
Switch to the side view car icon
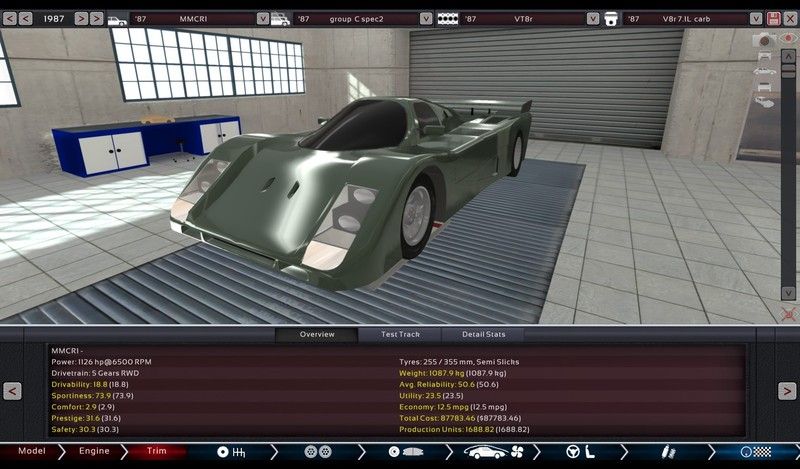(764, 71)
